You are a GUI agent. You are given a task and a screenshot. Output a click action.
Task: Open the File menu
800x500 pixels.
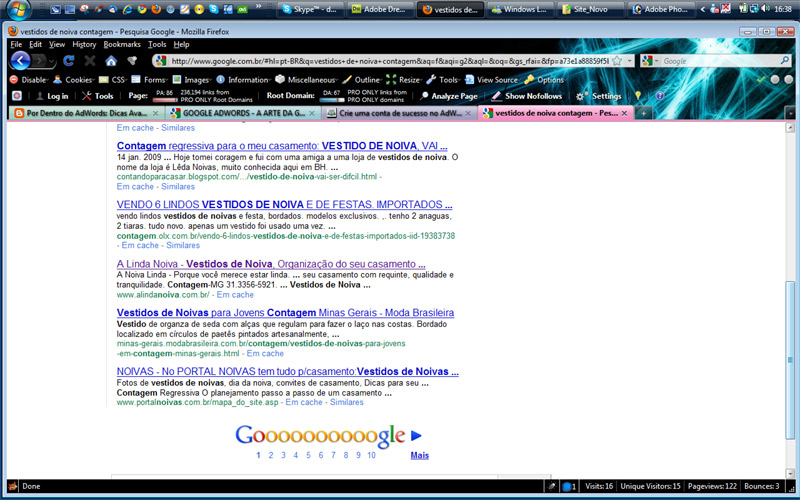[x=16, y=44]
